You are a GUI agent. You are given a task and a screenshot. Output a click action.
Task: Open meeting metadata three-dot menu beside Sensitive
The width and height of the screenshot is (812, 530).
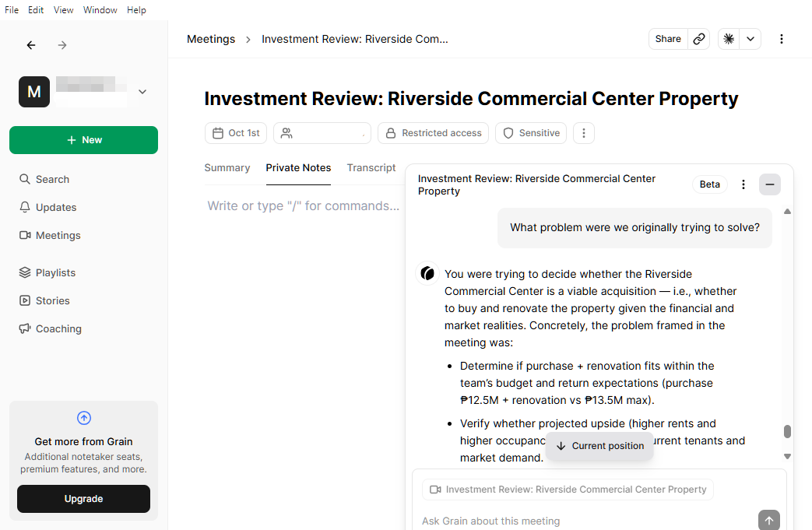point(584,133)
